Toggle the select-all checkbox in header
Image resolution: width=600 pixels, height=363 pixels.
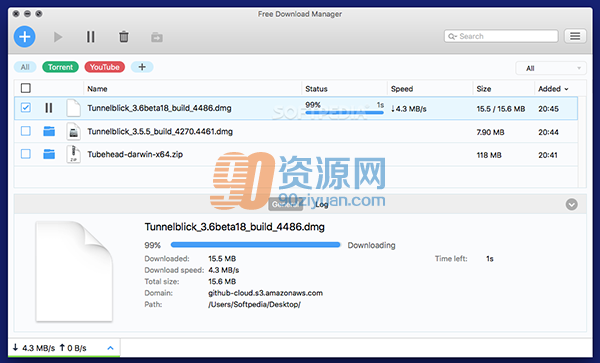(26, 88)
